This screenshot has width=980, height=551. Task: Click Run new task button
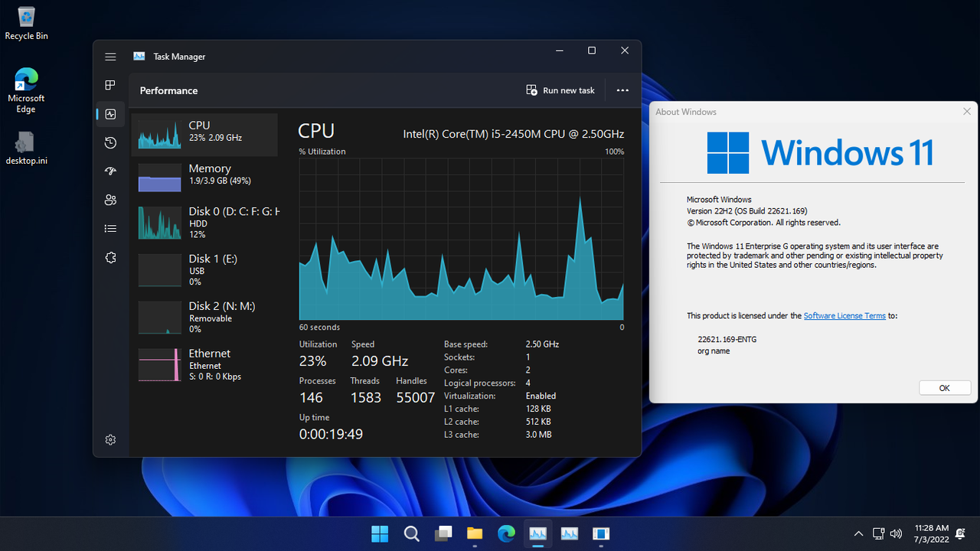click(x=560, y=90)
